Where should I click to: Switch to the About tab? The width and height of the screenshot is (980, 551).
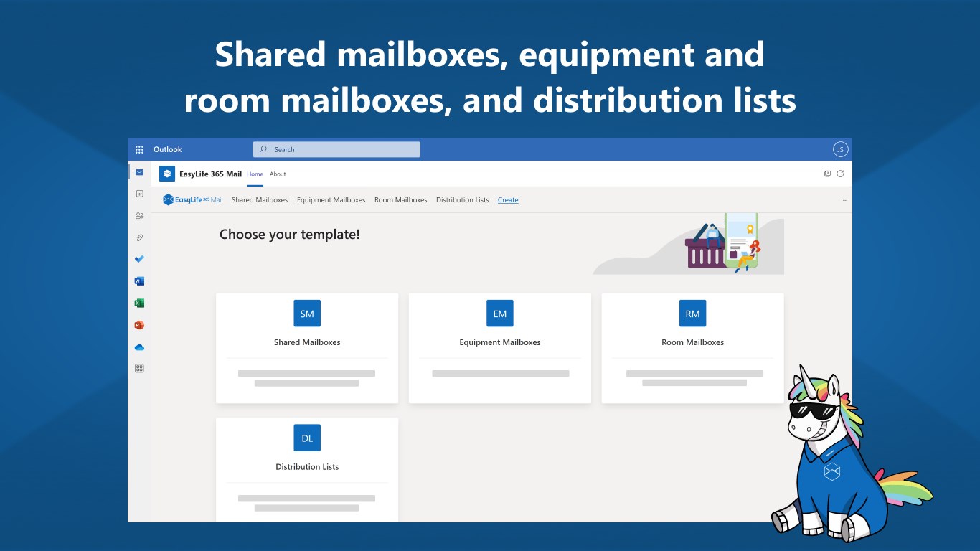coord(278,174)
